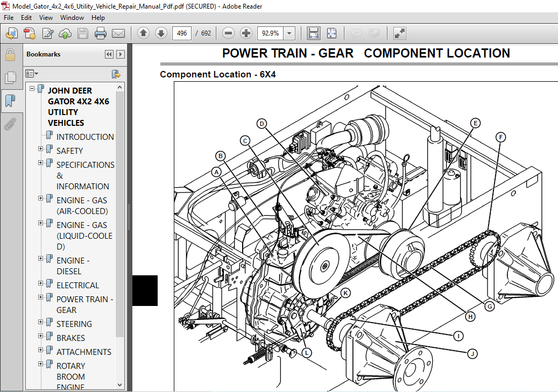This screenshot has height=392, width=558.
Task: Click the find current bookmark icon
Action: [x=116, y=74]
